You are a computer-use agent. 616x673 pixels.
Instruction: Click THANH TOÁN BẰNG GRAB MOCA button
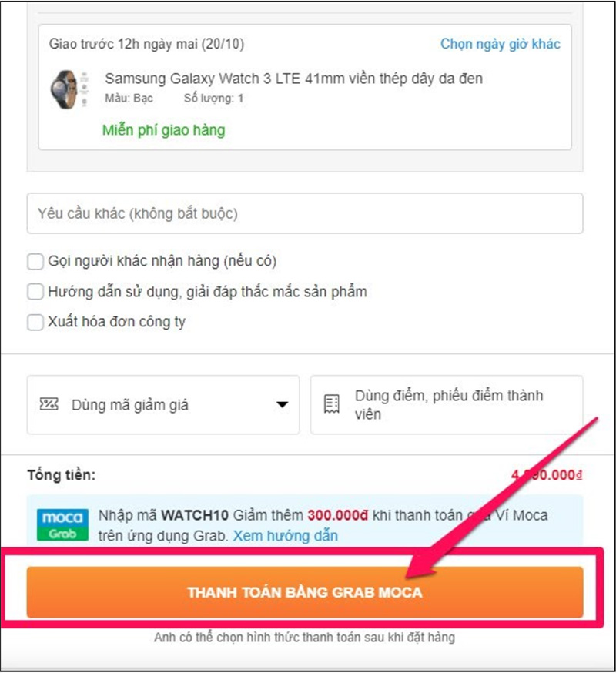305,592
